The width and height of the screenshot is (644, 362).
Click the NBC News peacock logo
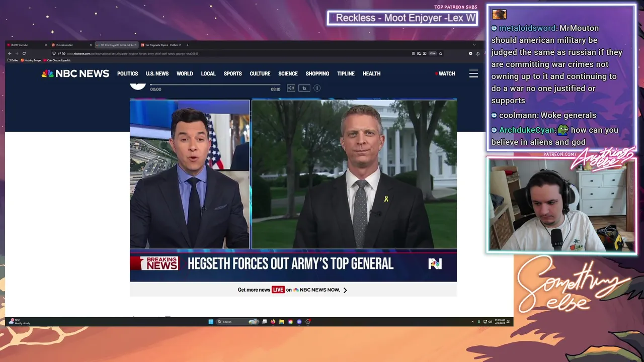point(75,73)
